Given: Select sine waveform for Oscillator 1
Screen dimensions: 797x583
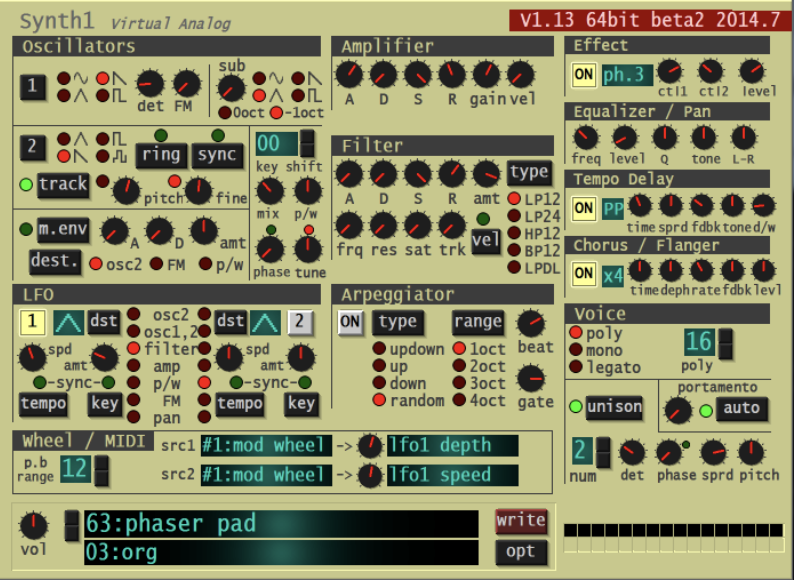Looking at the screenshot, I should [x=65, y=77].
